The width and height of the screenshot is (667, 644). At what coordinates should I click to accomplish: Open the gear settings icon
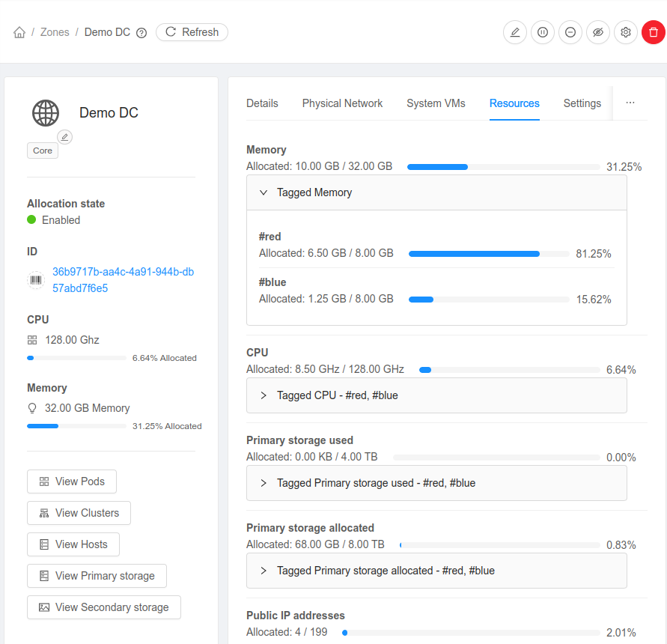point(626,32)
